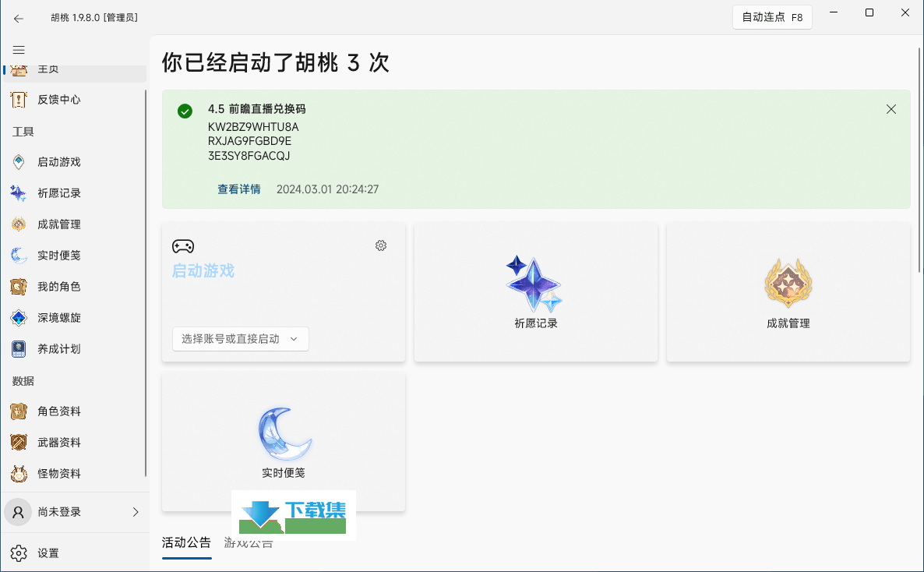Screen dimensions: 924x572
Task: Click redeem code KW2BZ9WHTU8A
Action: pos(253,127)
